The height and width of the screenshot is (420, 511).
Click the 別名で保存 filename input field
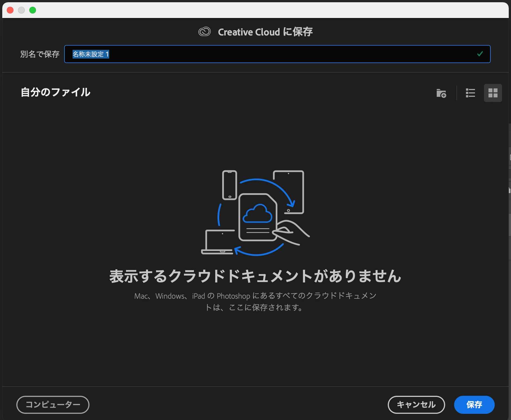[x=277, y=54]
